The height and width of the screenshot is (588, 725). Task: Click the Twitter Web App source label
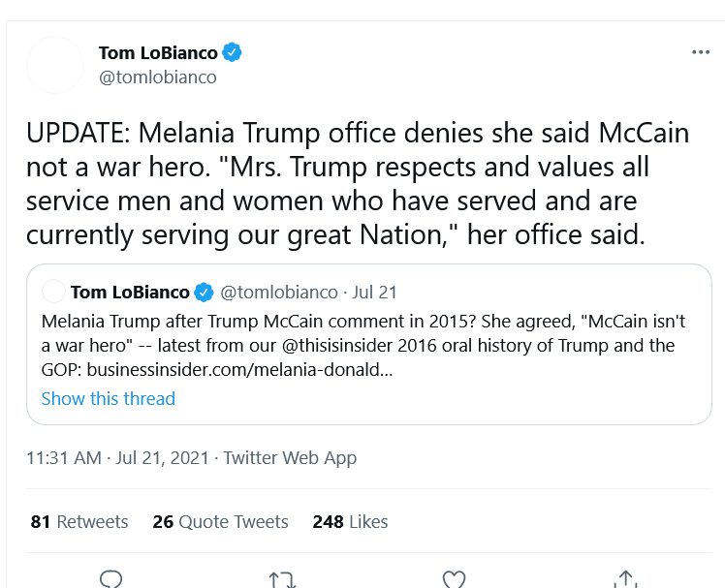[290, 457]
